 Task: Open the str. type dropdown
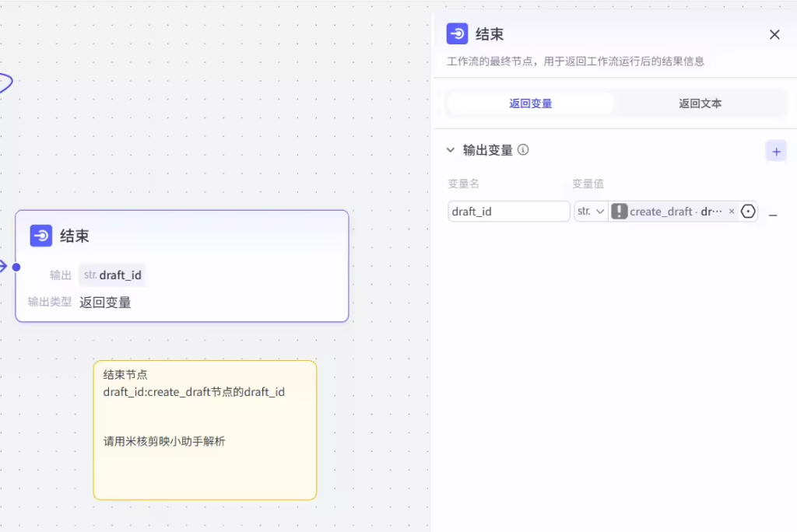[591, 212]
